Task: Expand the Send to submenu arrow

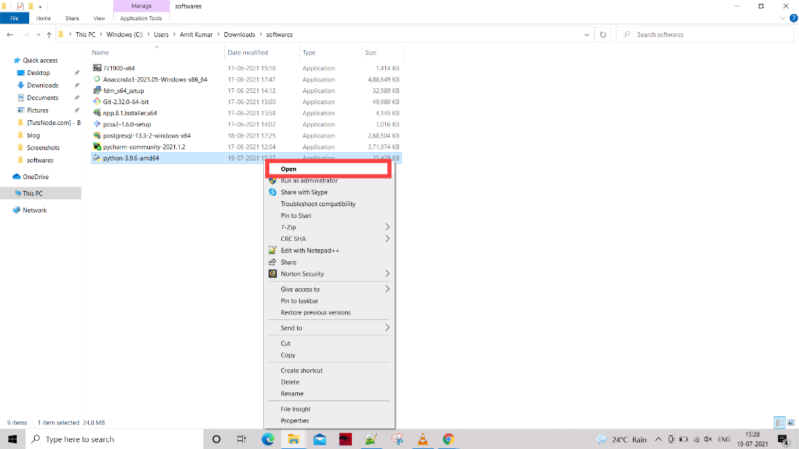Action: (x=387, y=328)
